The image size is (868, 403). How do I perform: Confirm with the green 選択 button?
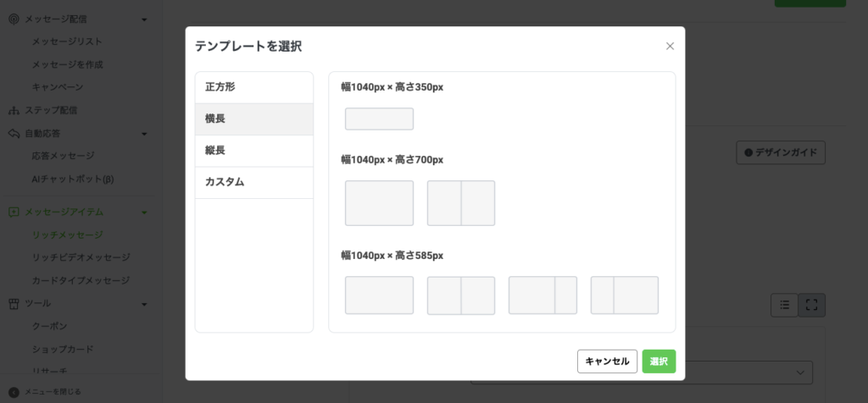[x=659, y=362]
